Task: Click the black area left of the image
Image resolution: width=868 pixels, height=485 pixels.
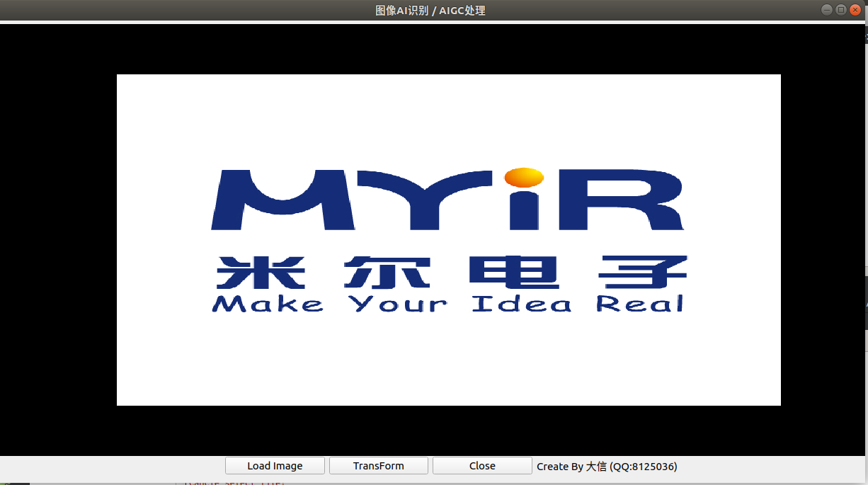Action: coord(58,241)
